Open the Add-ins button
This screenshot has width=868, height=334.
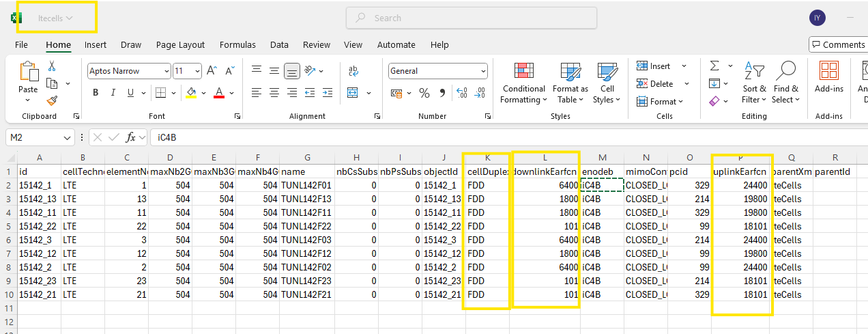click(828, 77)
